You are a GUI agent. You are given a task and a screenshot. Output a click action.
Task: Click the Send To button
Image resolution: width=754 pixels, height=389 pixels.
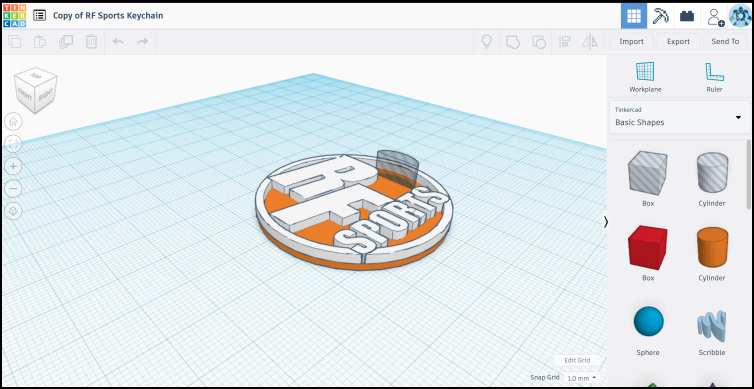pyautogui.click(x=725, y=42)
